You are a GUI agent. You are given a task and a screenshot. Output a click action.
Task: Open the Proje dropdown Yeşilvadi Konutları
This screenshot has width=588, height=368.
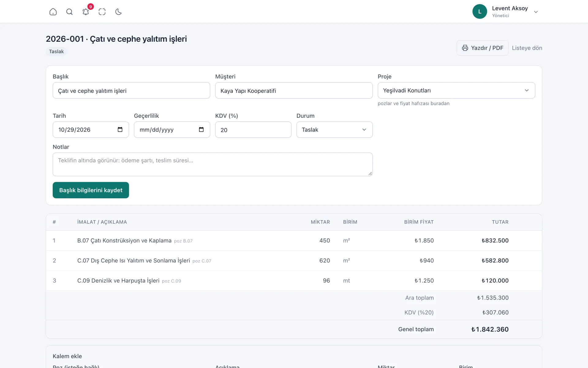pyautogui.click(x=456, y=90)
